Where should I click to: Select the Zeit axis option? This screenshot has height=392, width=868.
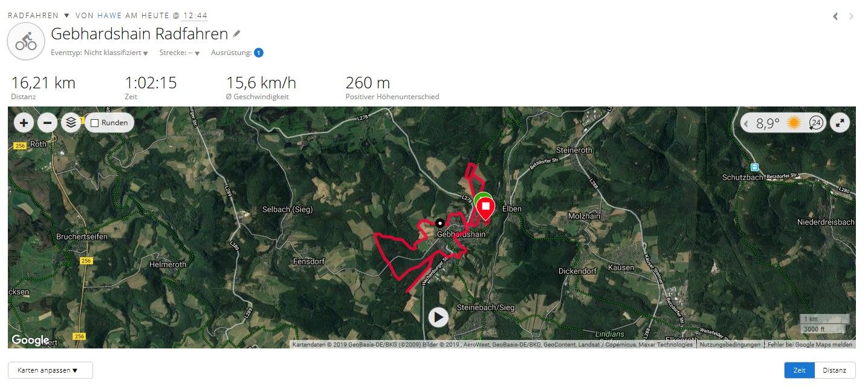pyautogui.click(x=799, y=370)
